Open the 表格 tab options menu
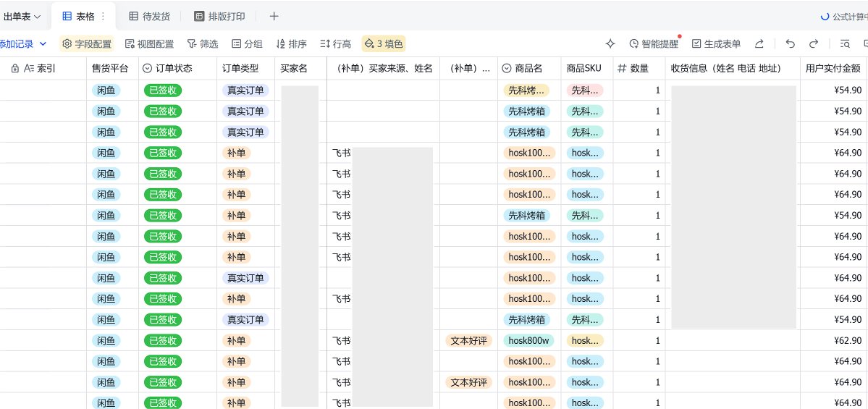 click(x=103, y=17)
